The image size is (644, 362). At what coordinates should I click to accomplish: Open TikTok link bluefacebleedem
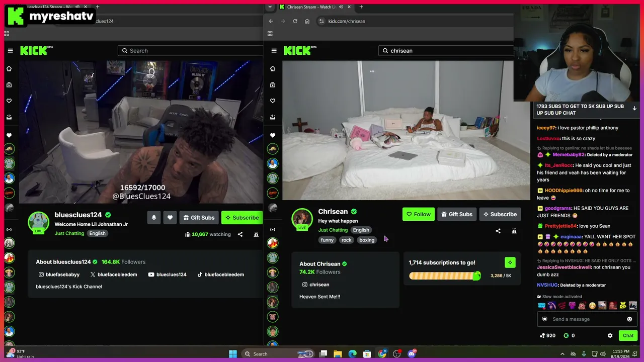pyautogui.click(x=220, y=275)
